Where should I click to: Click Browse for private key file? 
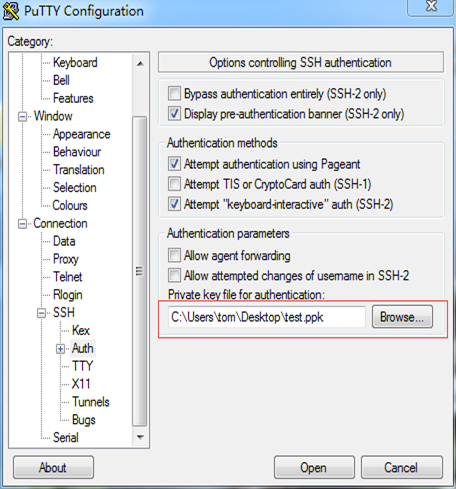[x=402, y=317]
